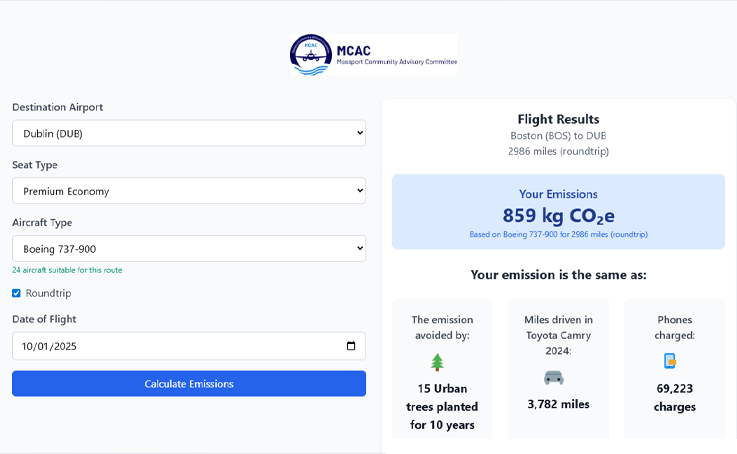
Task: Toggle the Roundtrip checkbox
Action: [16, 293]
